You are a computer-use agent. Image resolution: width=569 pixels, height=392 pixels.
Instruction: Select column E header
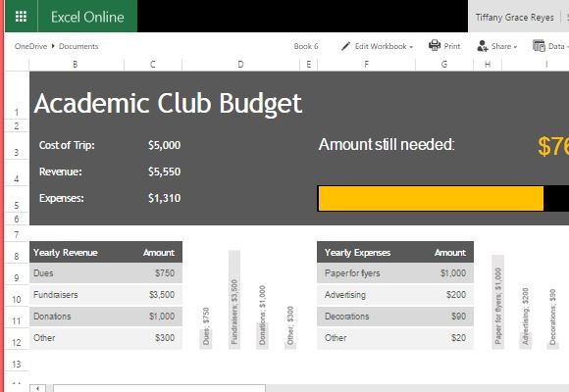point(308,65)
